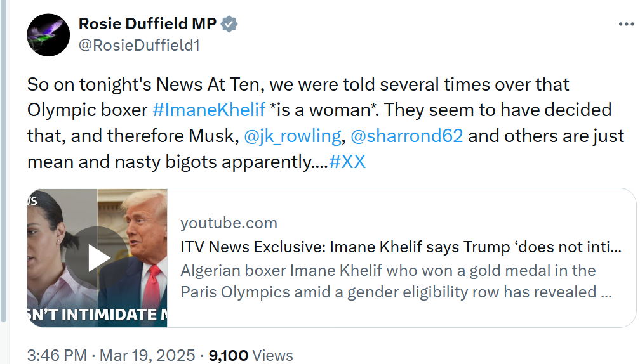
Task: Click the tweet text mentioning News At Ten
Action: tap(298, 84)
